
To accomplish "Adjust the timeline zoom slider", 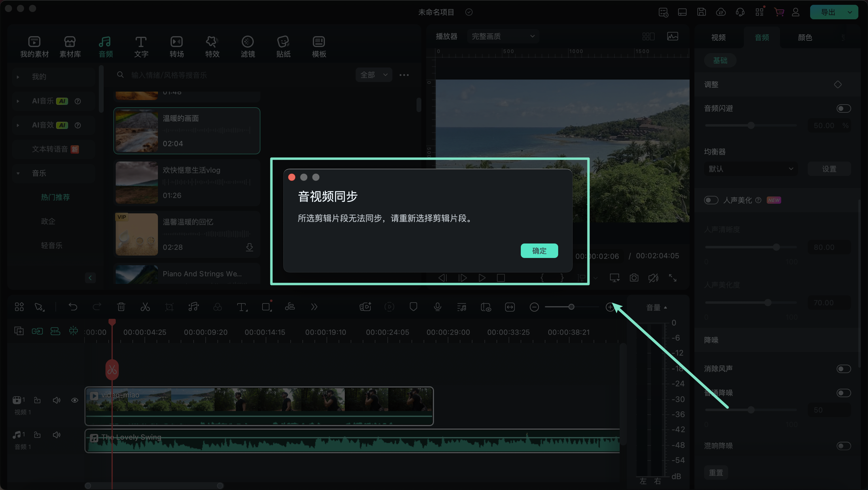I will pyautogui.click(x=571, y=307).
